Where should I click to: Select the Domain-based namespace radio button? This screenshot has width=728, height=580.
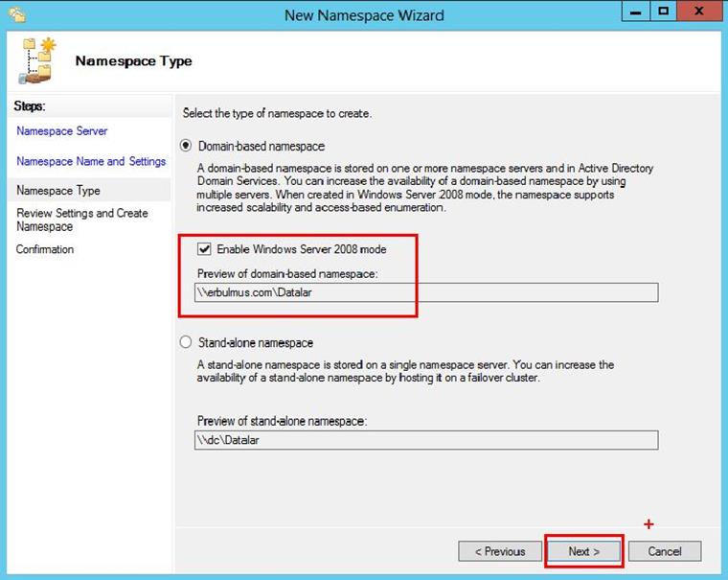click(186, 146)
